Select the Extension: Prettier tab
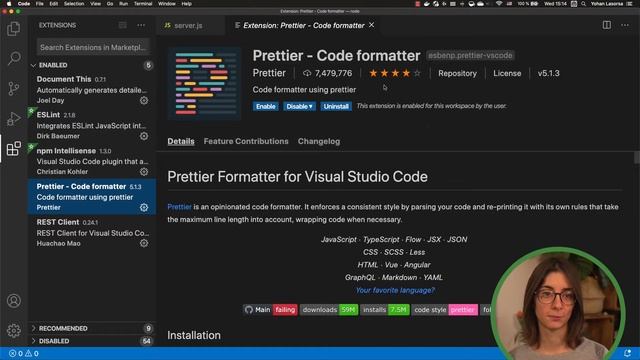 click(303, 25)
